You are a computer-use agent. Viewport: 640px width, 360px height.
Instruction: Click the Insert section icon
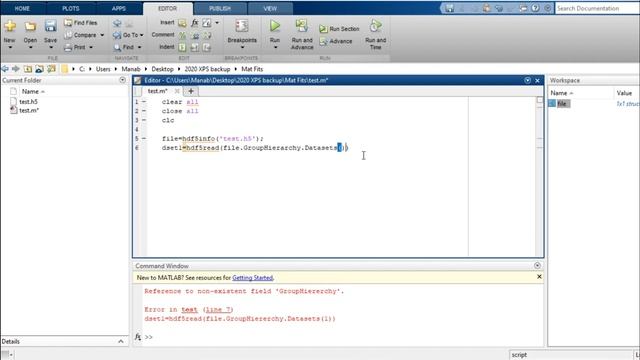coord(182,23)
